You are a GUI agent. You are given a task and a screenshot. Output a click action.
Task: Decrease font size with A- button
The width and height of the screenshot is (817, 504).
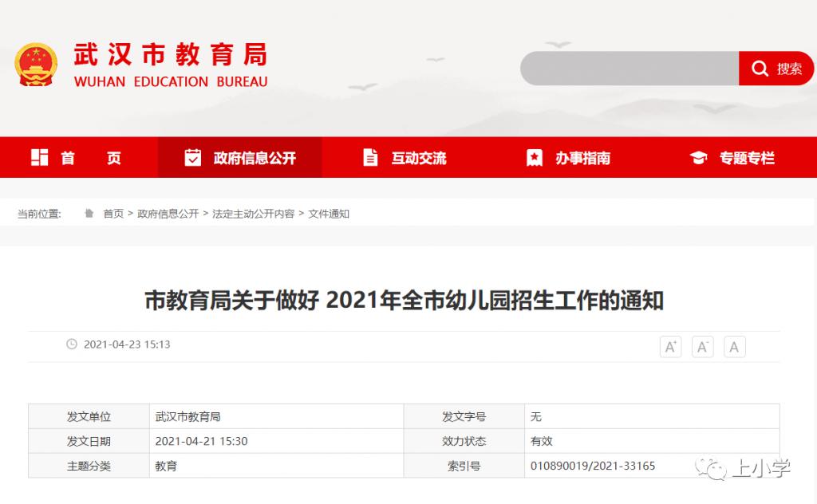[702, 347]
